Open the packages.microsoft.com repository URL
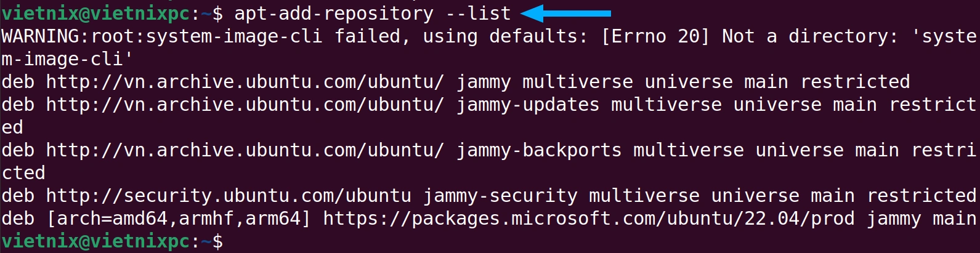980x253 pixels. (x=589, y=219)
